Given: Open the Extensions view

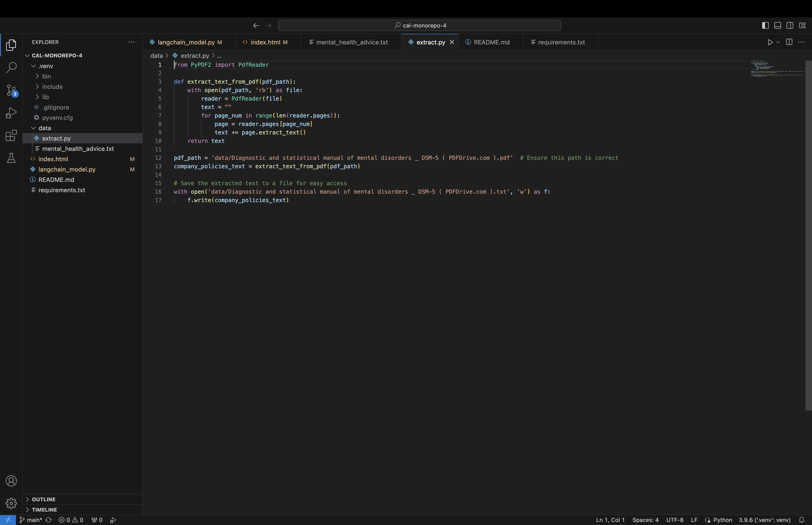Looking at the screenshot, I should click(x=11, y=135).
